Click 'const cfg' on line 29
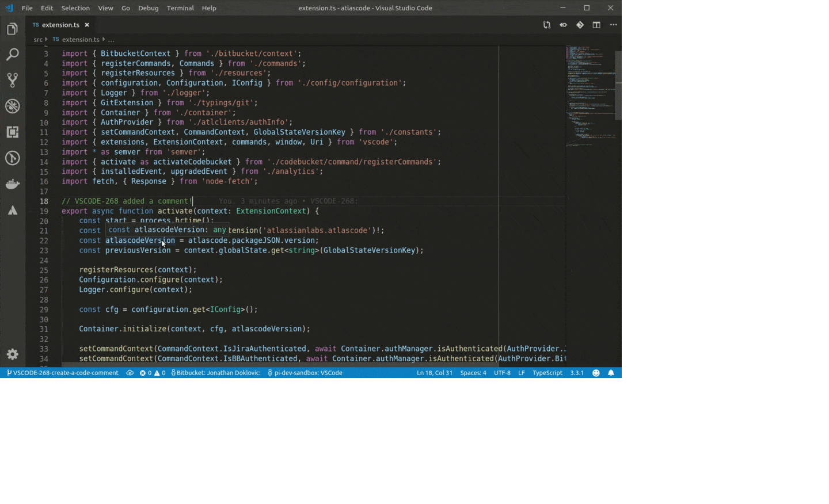829x504 pixels. 98,309
